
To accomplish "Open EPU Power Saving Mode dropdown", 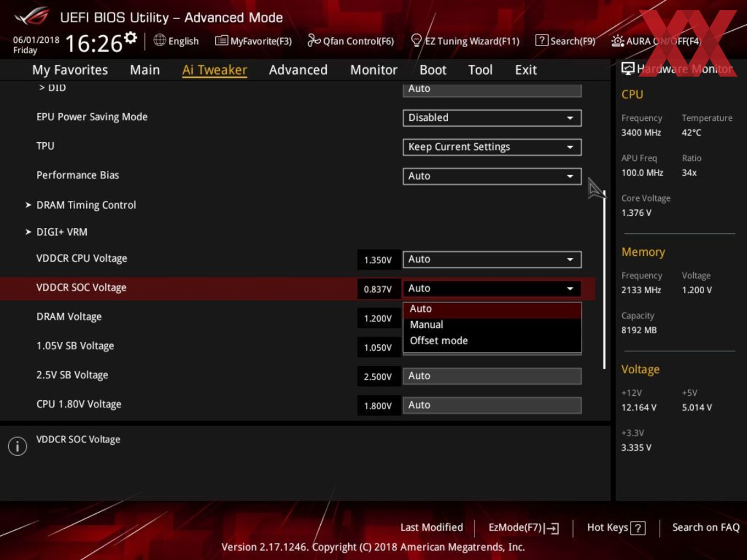I will (x=492, y=117).
